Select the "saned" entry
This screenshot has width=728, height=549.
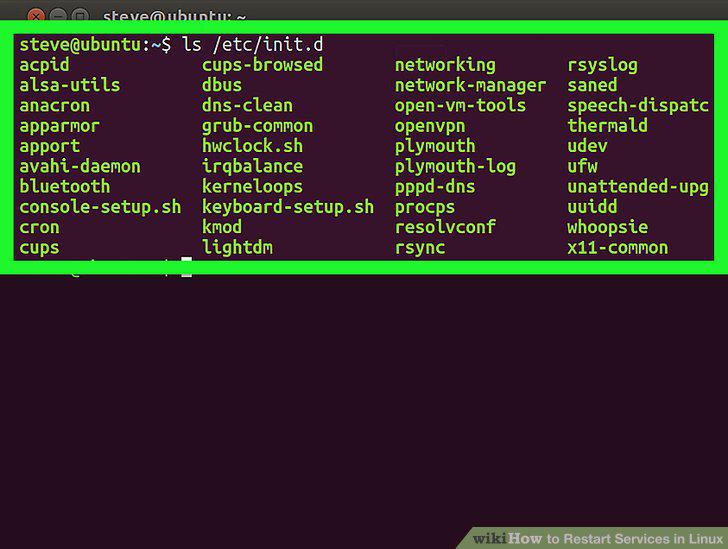click(x=592, y=85)
